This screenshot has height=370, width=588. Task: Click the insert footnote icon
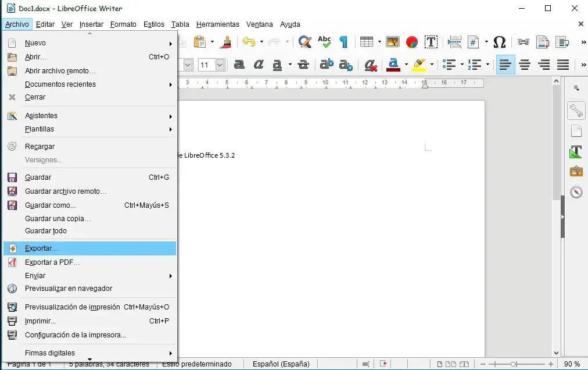(x=543, y=42)
